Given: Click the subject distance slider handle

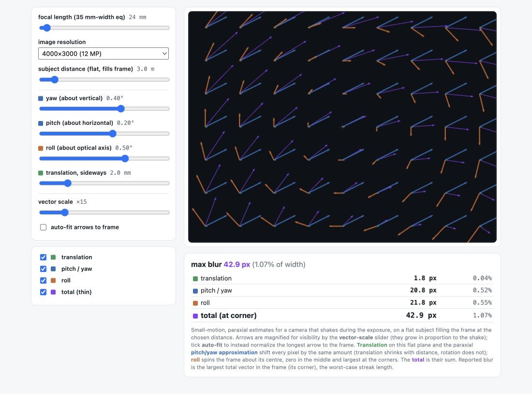Looking at the screenshot, I should (55, 80).
